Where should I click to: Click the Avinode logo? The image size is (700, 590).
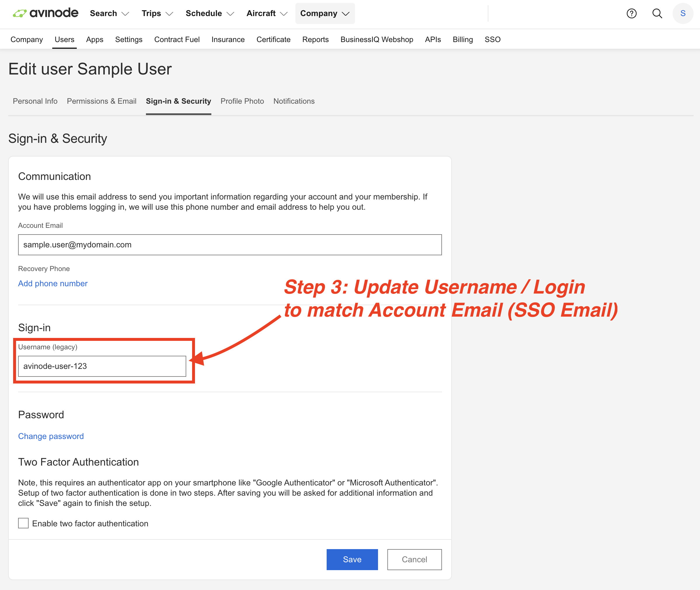coord(46,13)
